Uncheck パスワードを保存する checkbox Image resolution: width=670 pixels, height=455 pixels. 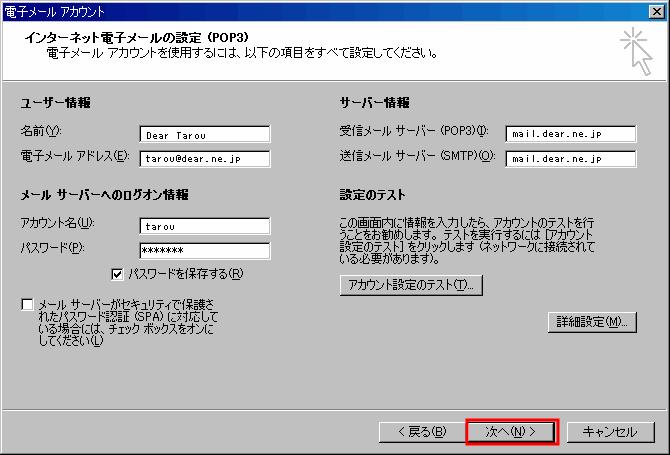coord(117,274)
